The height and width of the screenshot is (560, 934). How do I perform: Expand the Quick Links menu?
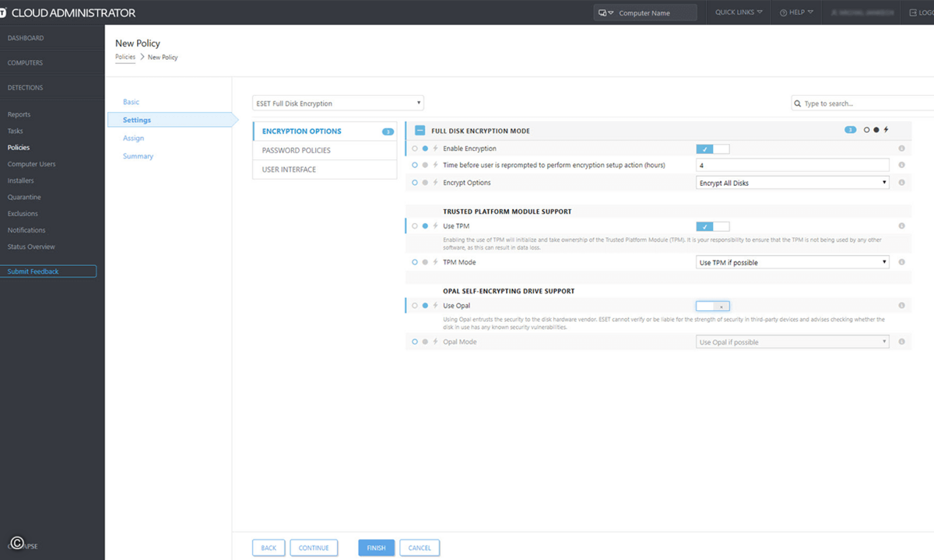pyautogui.click(x=739, y=12)
